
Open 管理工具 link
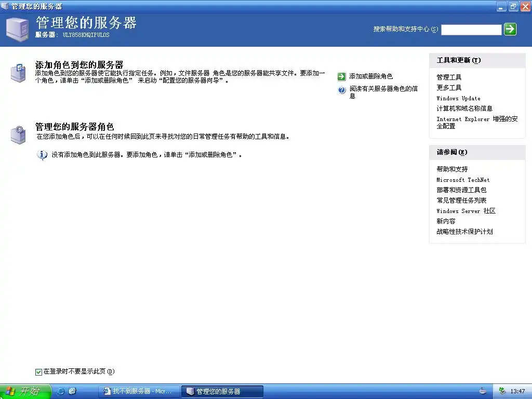449,77
